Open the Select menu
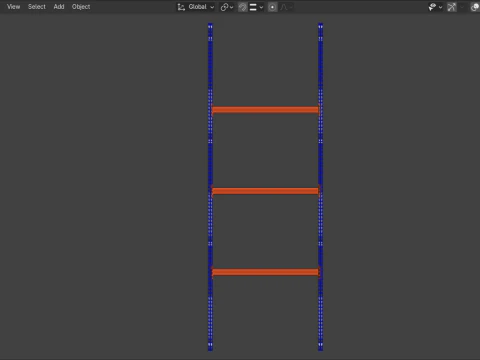This screenshot has width=480, height=360. [37, 7]
